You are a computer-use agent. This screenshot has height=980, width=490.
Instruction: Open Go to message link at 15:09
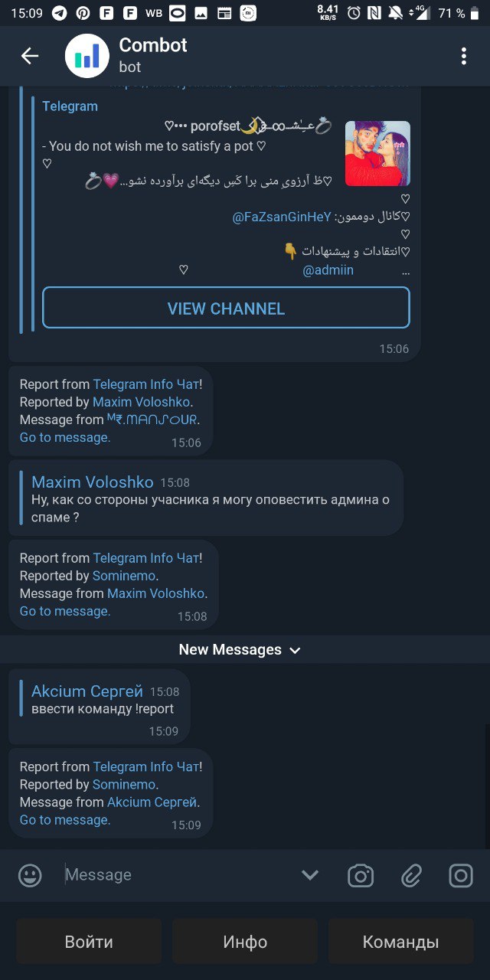65,820
